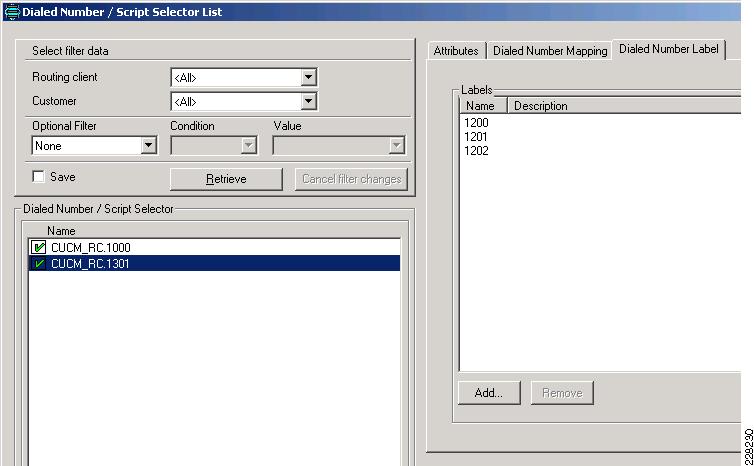Click the green check icon beside CUCM_RC.1000

click(38, 247)
